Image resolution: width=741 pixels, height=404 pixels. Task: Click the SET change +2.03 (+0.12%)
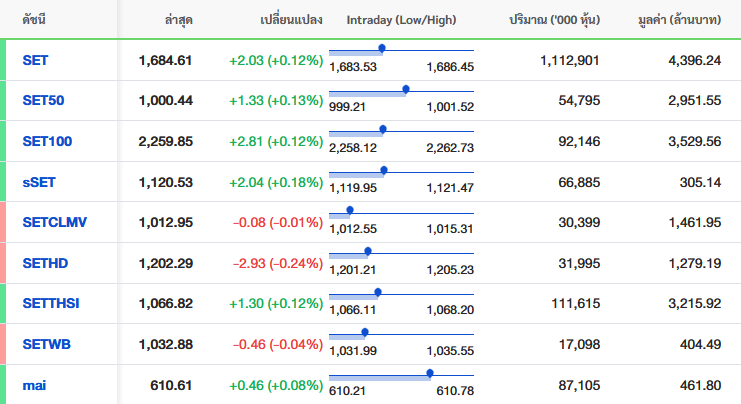click(x=276, y=60)
